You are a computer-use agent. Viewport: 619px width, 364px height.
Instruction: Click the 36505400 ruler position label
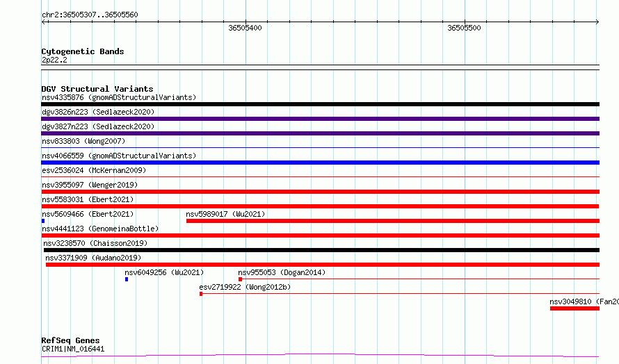[245, 28]
